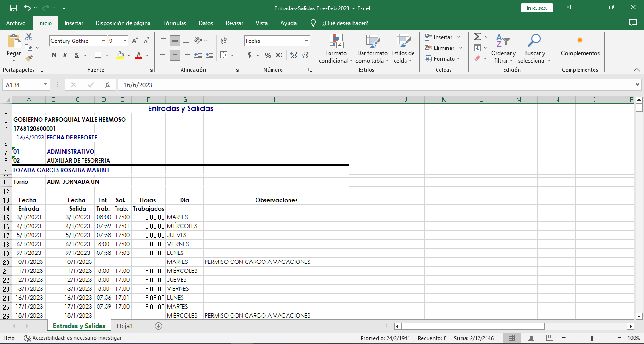This screenshot has height=344, width=644.
Task: Click the Inic. ses. sign-in button
Action: coord(537,8)
